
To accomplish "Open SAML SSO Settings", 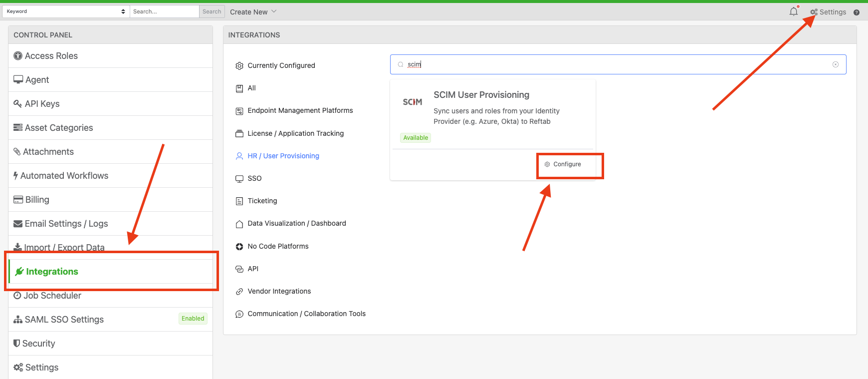I will [x=110, y=320].
